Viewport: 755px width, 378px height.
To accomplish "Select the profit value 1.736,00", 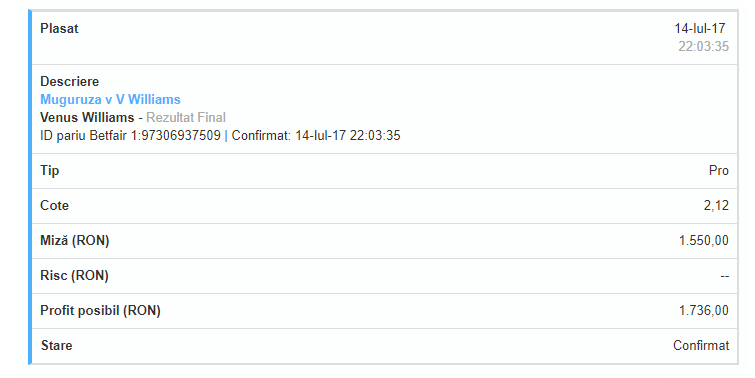I will coord(703,311).
